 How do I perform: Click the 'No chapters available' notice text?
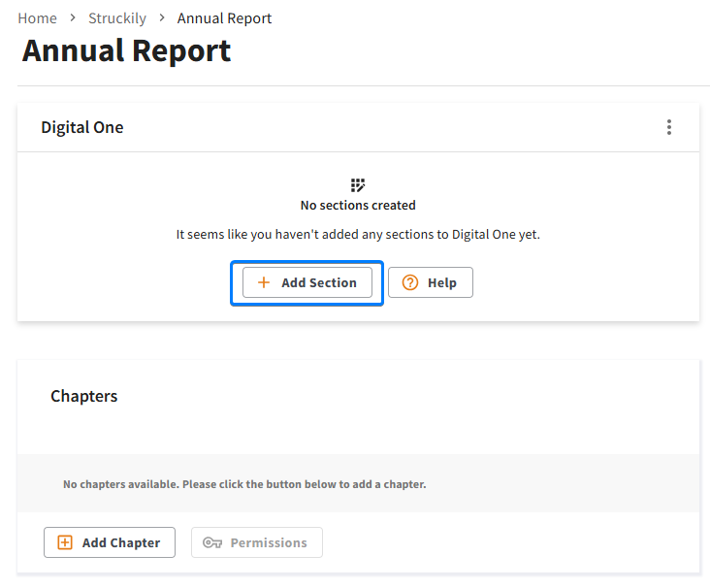pos(244,484)
